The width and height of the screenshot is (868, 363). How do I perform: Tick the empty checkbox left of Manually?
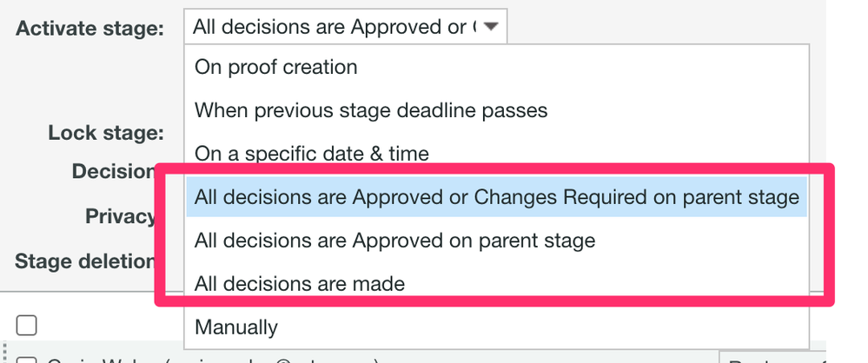pos(27,325)
